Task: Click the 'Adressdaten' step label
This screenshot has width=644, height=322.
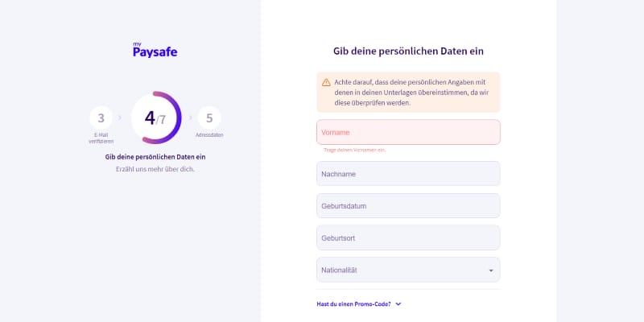Action: pos(209,135)
